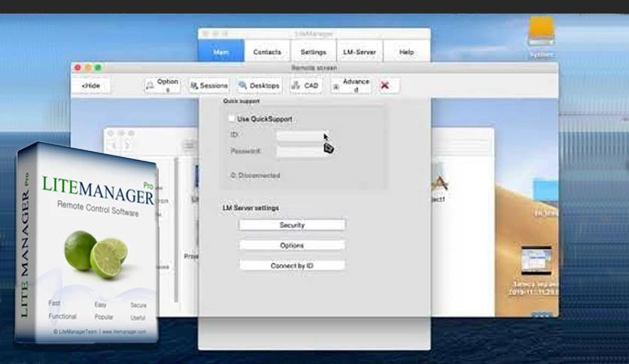Image resolution: width=629 pixels, height=364 pixels.
Task: Open the Desktops toolbar item
Action: click(259, 86)
